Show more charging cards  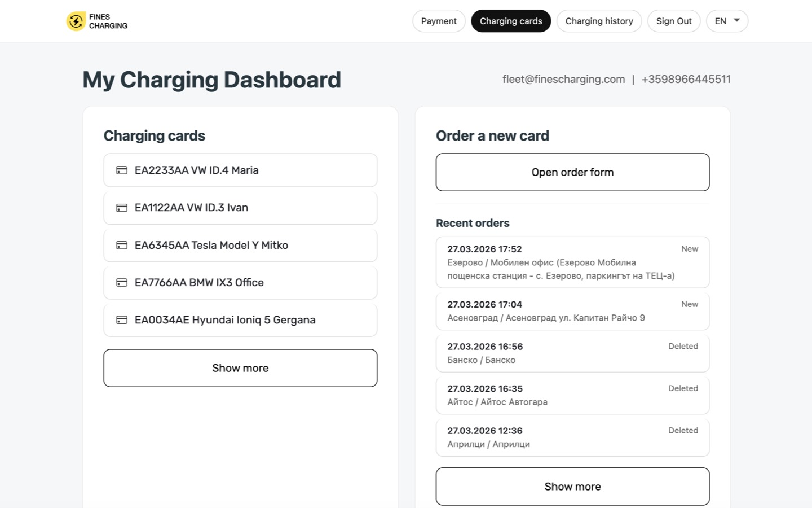point(240,367)
